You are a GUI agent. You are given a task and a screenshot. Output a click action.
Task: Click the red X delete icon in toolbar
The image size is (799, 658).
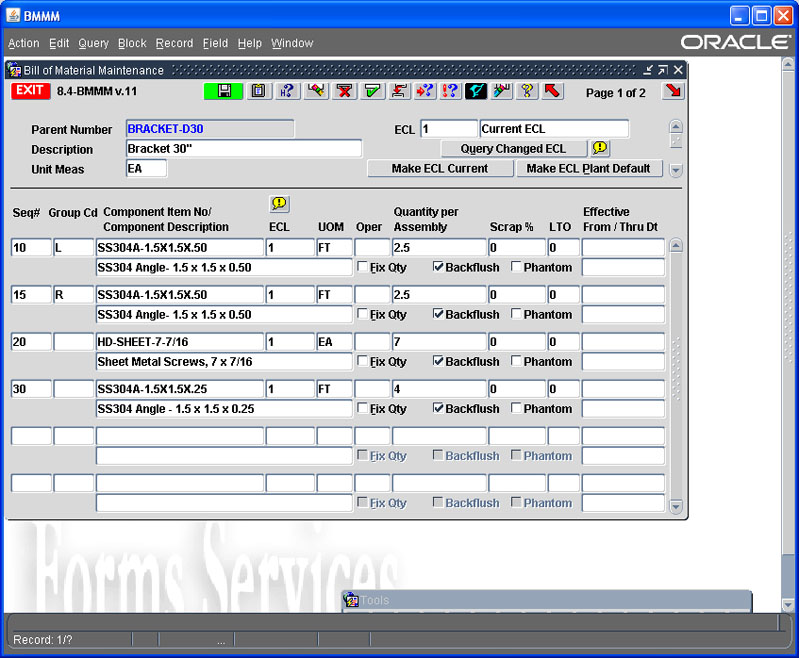[x=345, y=91]
